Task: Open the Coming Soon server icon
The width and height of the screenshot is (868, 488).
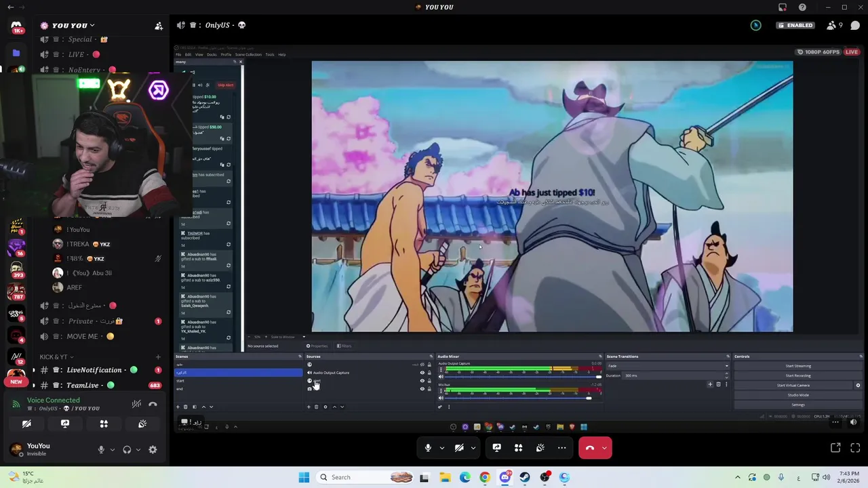Action: [16, 313]
